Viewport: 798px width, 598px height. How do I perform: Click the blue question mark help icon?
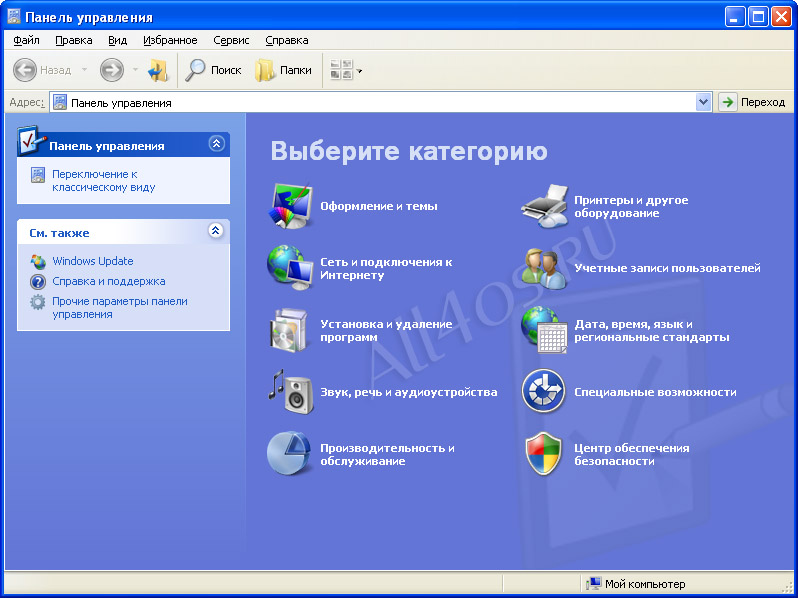click(38, 281)
